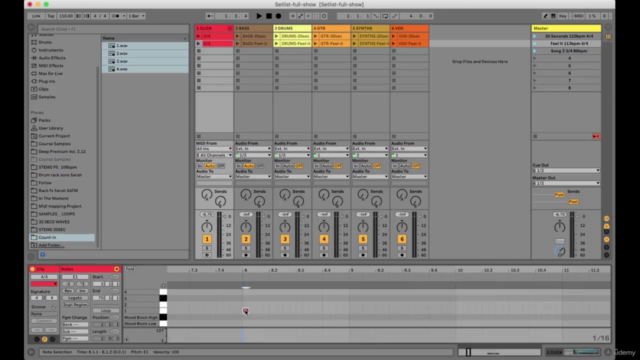Click the Tap tempo button
The width and height of the screenshot is (640, 360).
point(51,16)
